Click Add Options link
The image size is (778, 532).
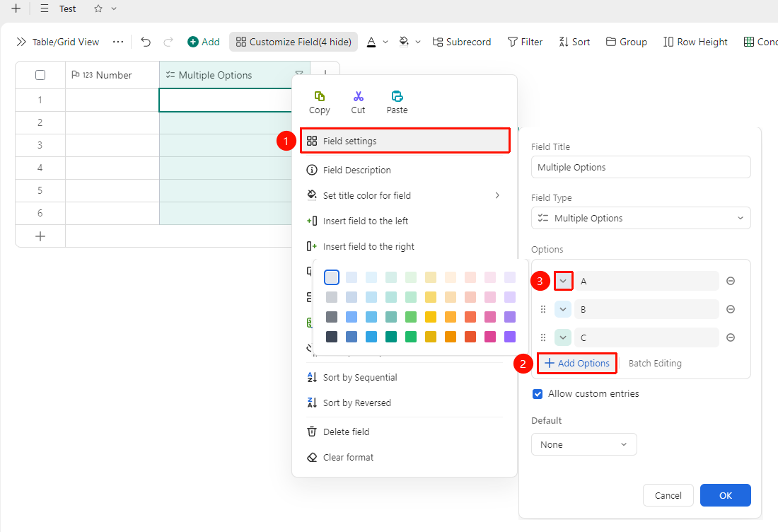click(577, 363)
